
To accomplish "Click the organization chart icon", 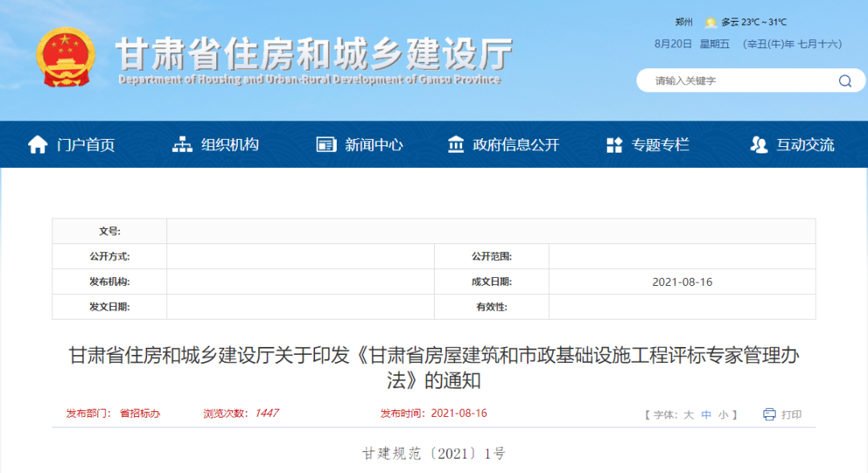I will point(182,145).
